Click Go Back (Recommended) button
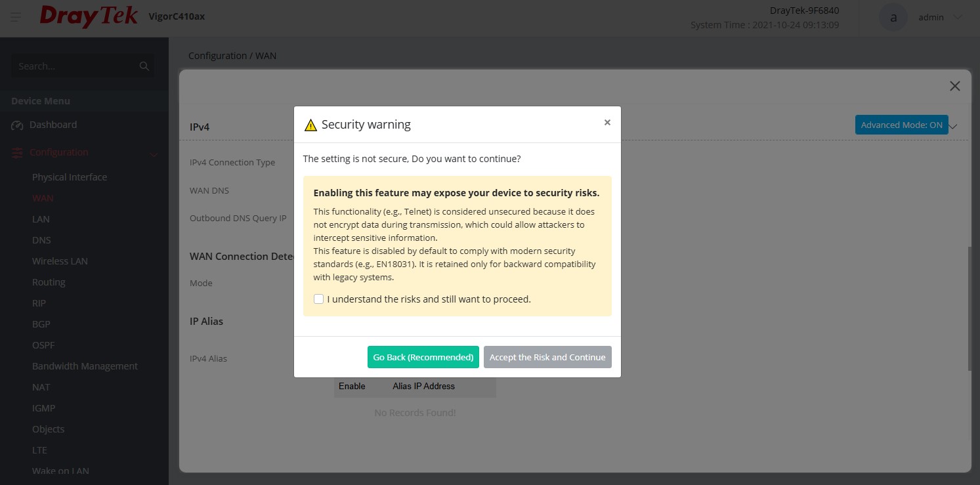Viewport: 980px width, 485px height. point(423,357)
